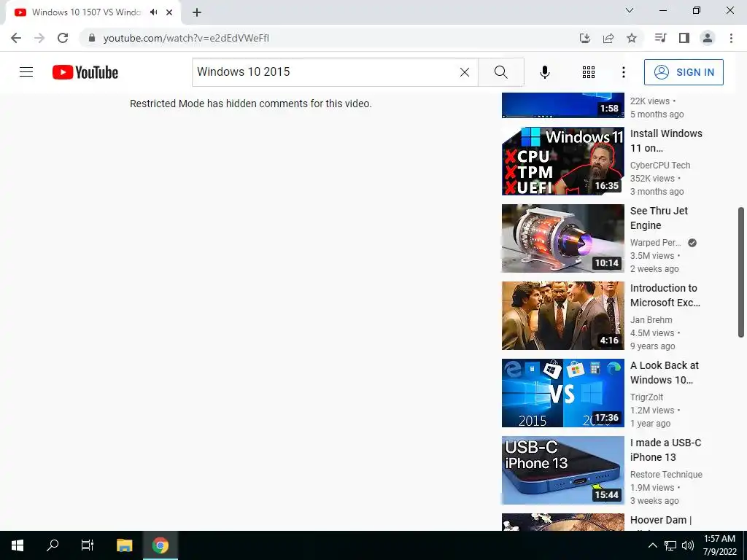Open the YouTube apps grid

[x=589, y=72]
